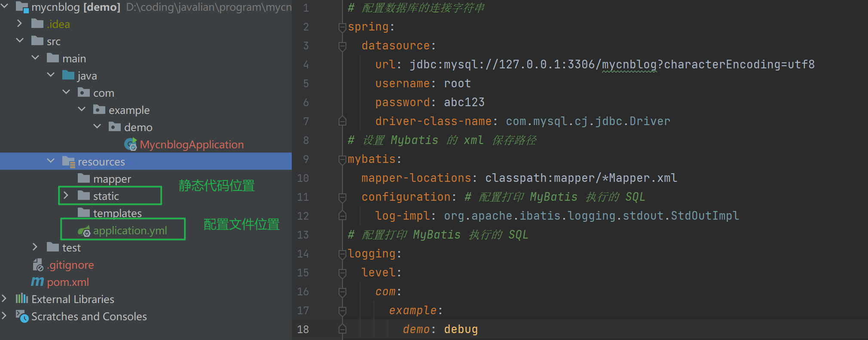Screen dimensions: 868x340
Task: Select the templates folder
Action: 117,213
